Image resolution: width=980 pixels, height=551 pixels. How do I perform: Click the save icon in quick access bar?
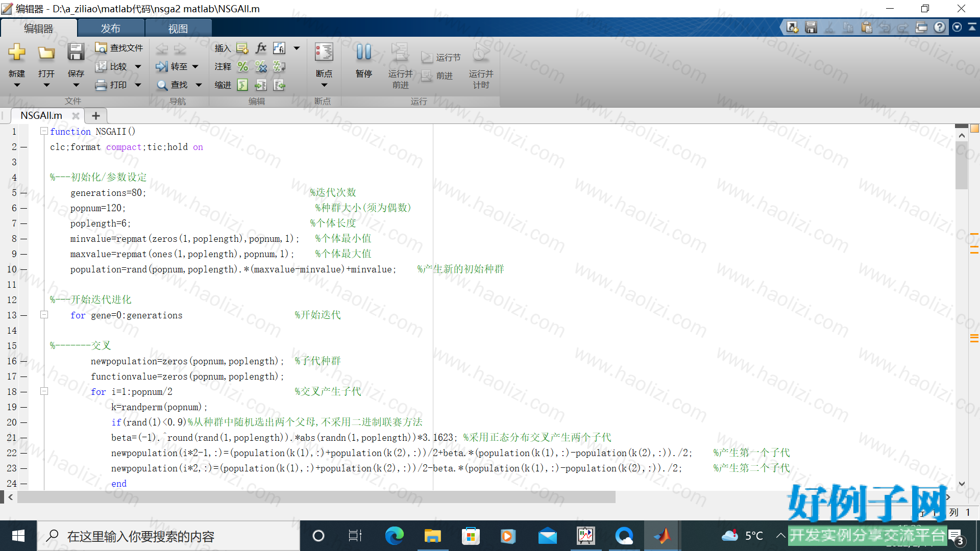click(811, 27)
